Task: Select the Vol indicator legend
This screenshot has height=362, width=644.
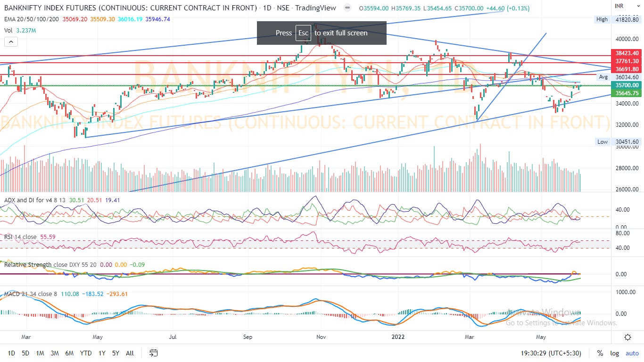Action: [x=9, y=30]
